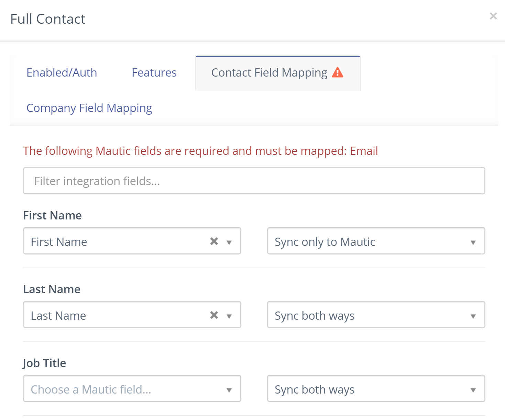Click the Last Name field label
This screenshot has width=505, height=420.
(52, 289)
